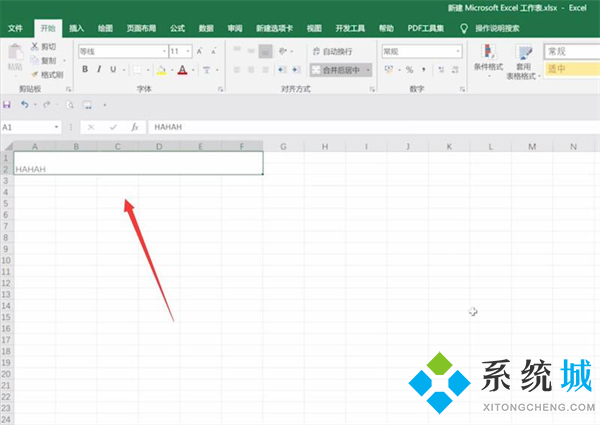Toggle underline formatting (U)
This screenshot has height=425, width=600.
click(x=113, y=69)
